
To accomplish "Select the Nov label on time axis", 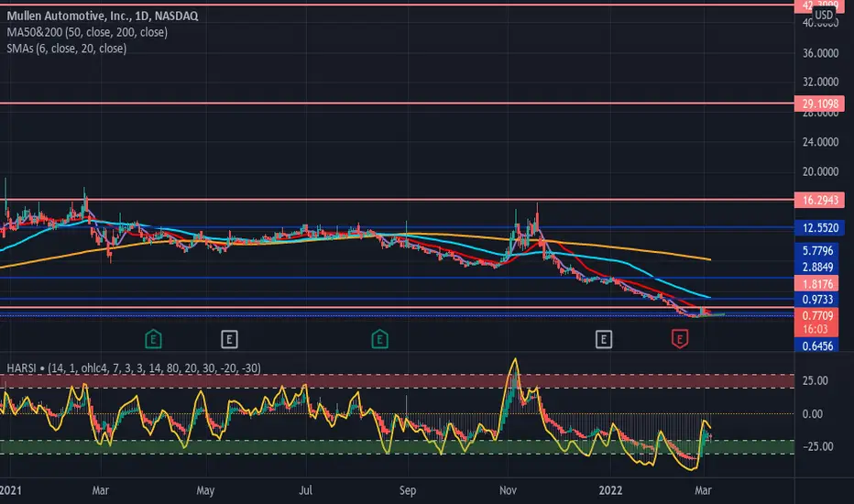I will tap(508, 490).
